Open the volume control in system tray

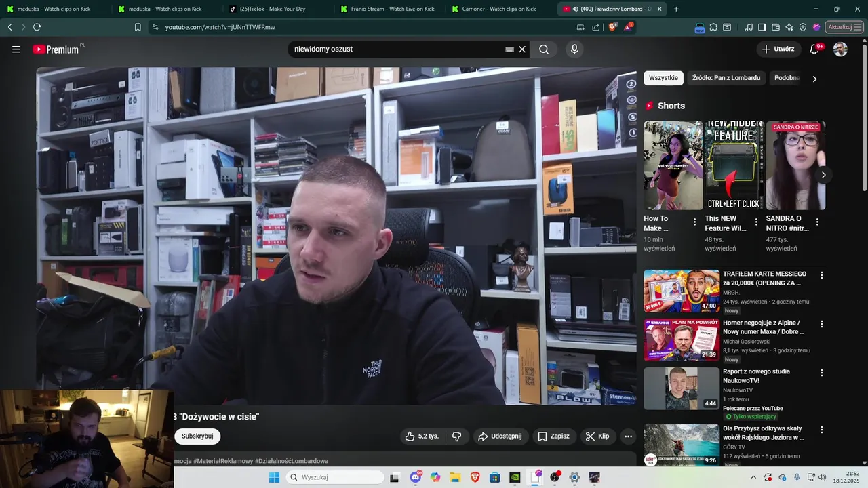coord(822,477)
